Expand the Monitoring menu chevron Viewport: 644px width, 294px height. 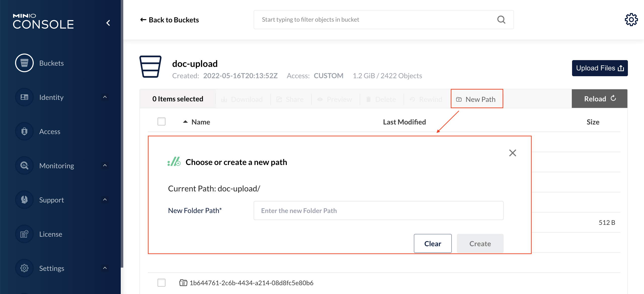click(105, 165)
